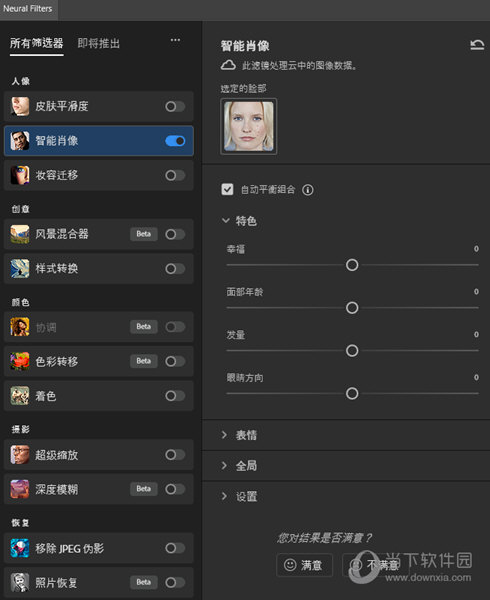Click the Beta badge on 协调
The height and width of the screenshot is (600, 490).
[144, 327]
